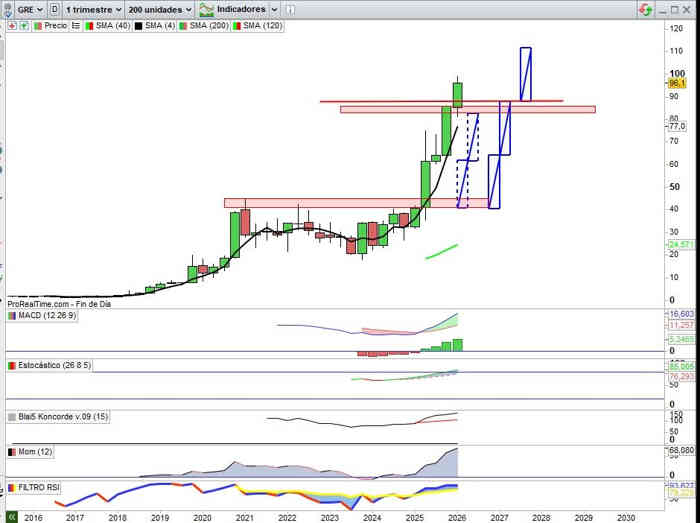This screenshot has height=523, width=700.
Task: Click the green plus icon beside Precio
Action: (24, 25)
